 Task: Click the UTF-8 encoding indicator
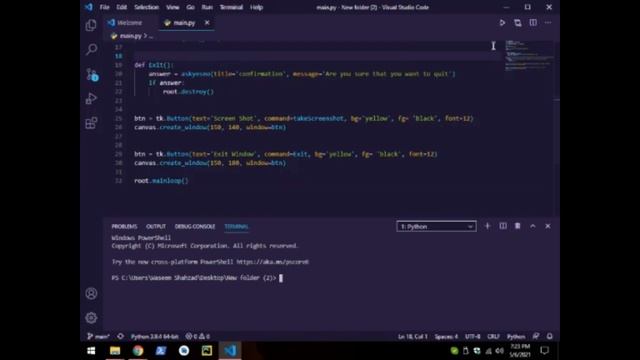coord(473,336)
